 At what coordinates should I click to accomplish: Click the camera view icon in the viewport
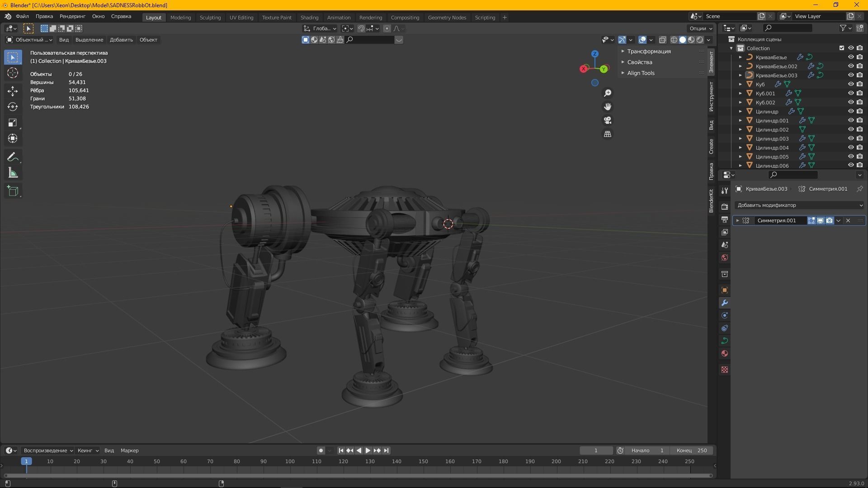608,120
